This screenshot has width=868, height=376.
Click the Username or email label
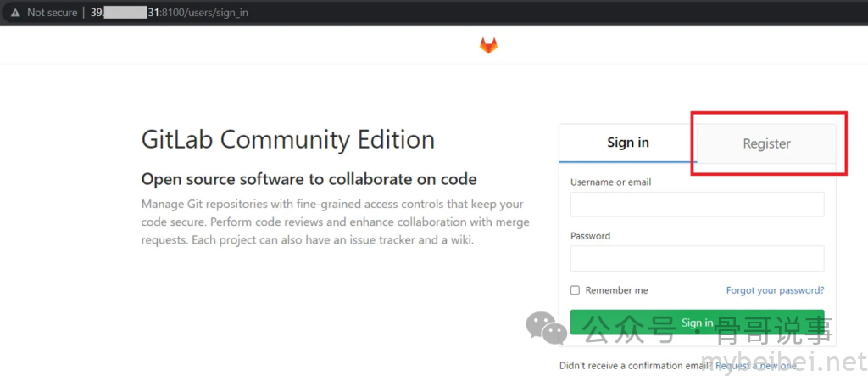coord(610,182)
